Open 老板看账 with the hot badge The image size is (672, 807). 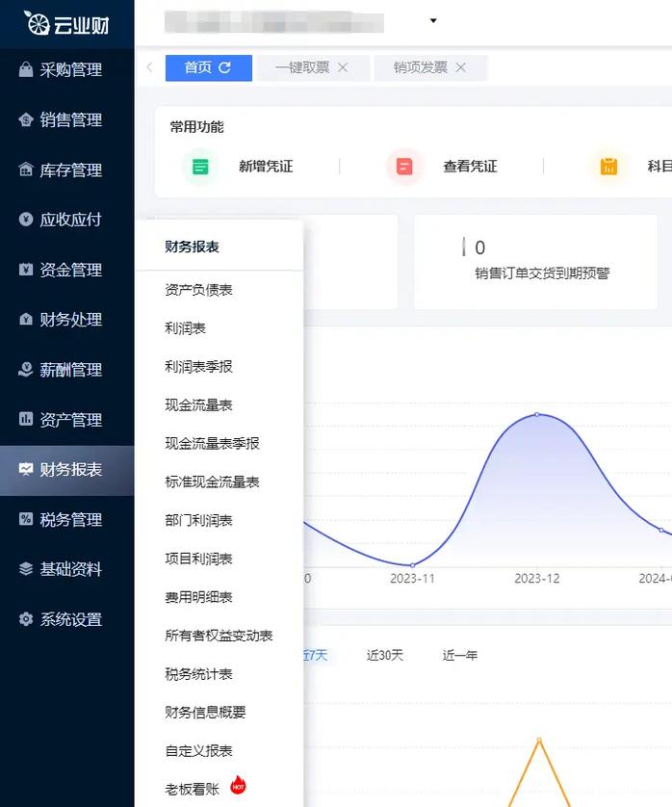193,789
